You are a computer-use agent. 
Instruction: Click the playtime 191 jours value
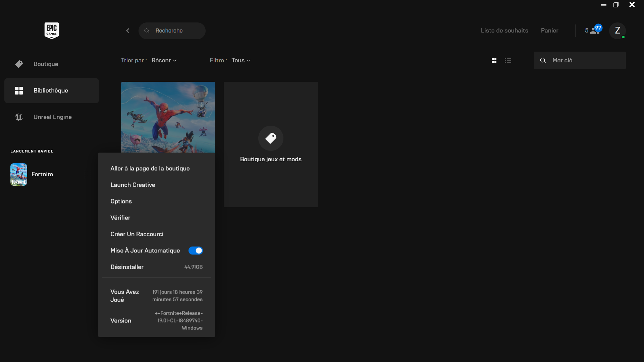tap(177, 296)
